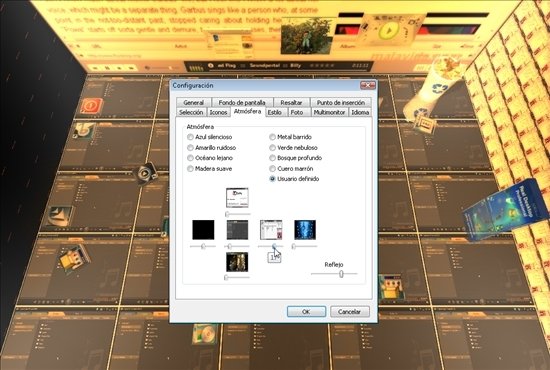Click the Cancelar button

pyautogui.click(x=349, y=311)
